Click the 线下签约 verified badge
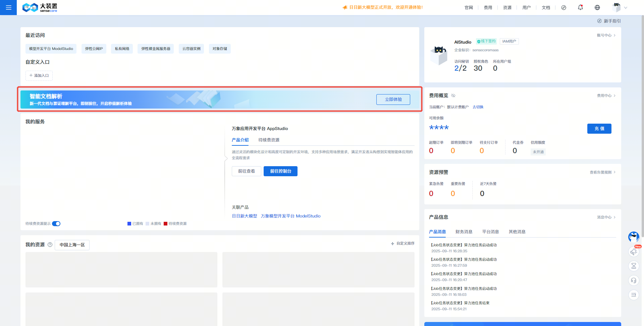644x326 pixels. pos(486,41)
